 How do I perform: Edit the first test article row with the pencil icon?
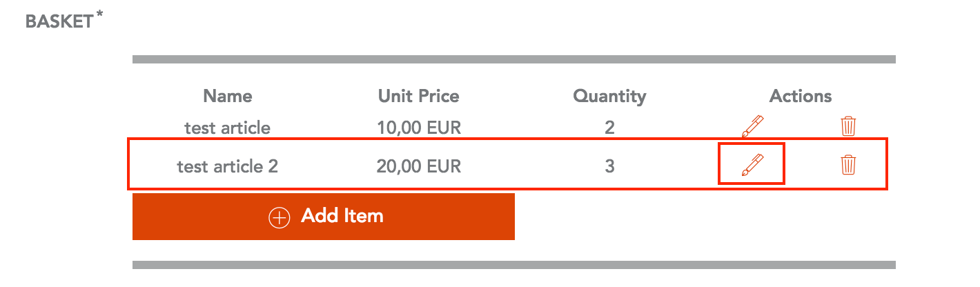pyautogui.click(x=752, y=126)
